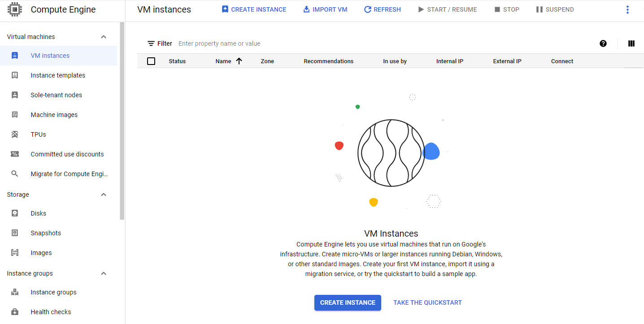This screenshot has width=644, height=324.
Task: Click IMPORT VM in the toolbar
Action: [325, 9]
